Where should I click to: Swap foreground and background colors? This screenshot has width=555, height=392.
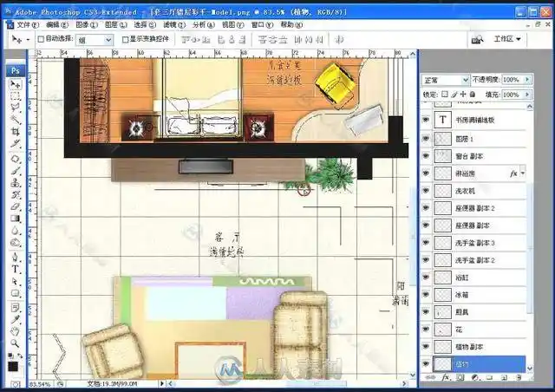20,356
